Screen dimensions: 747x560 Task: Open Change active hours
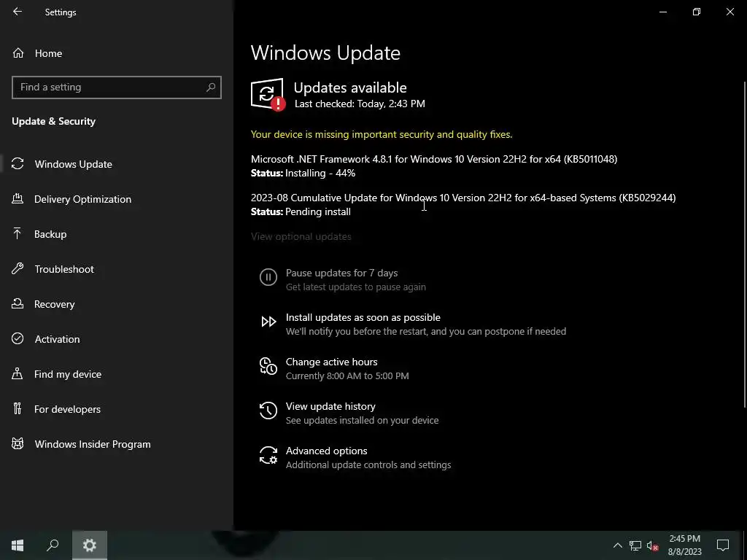[332, 362]
